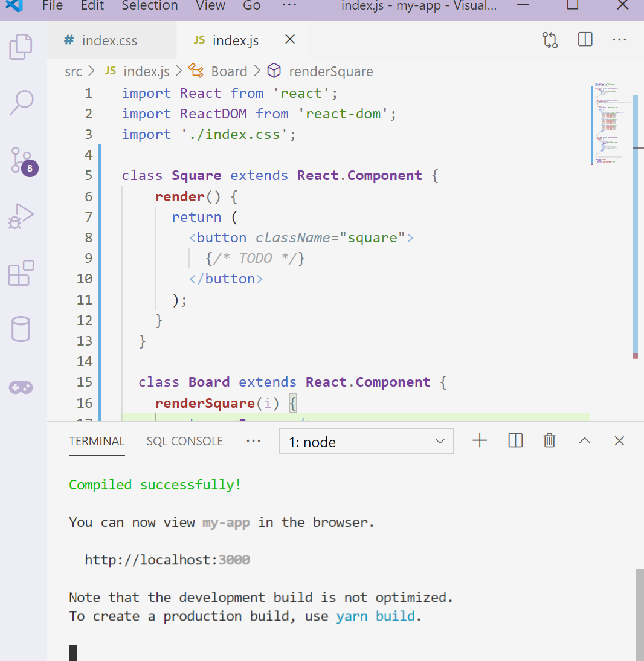Click the renderSquare(i) method definition line
644x661 pixels.
227,403
